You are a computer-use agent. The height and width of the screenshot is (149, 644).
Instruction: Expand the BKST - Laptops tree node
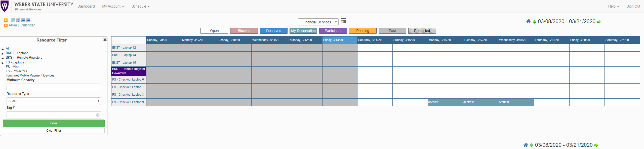[x=3, y=54]
